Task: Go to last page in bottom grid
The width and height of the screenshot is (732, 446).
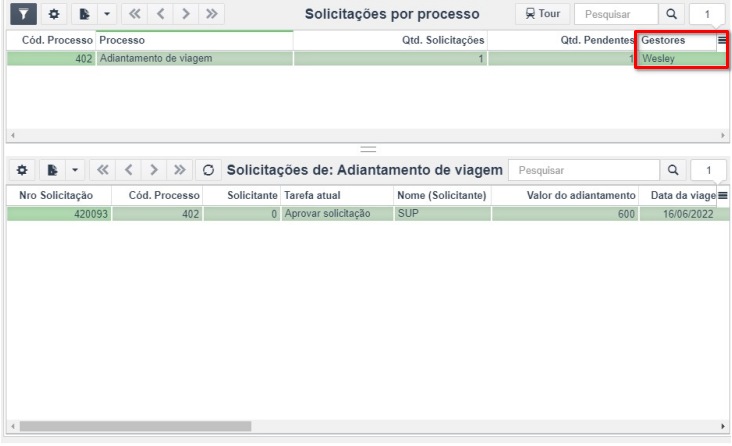Action: [x=180, y=170]
